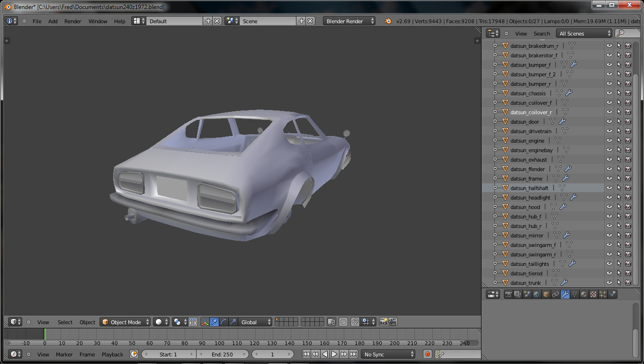
Task: Open the Render menu
Action: pyautogui.click(x=73, y=21)
